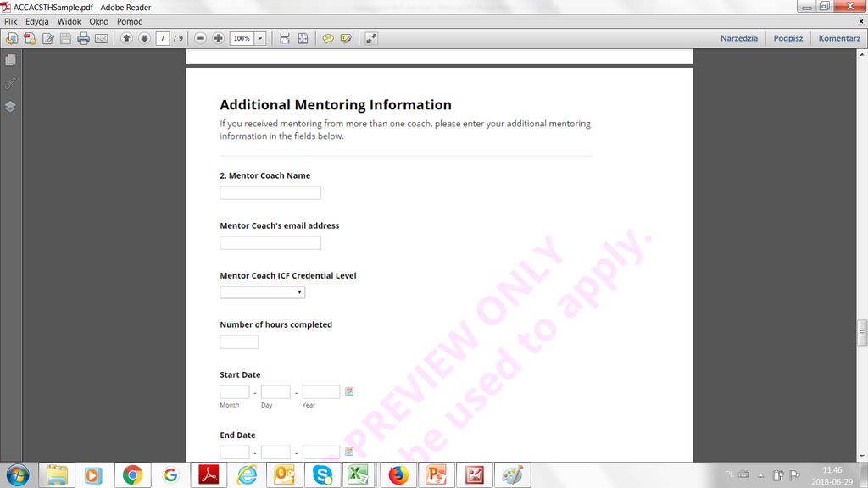Click the End Date Year field
The image size is (868, 488).
click(321, 452)
